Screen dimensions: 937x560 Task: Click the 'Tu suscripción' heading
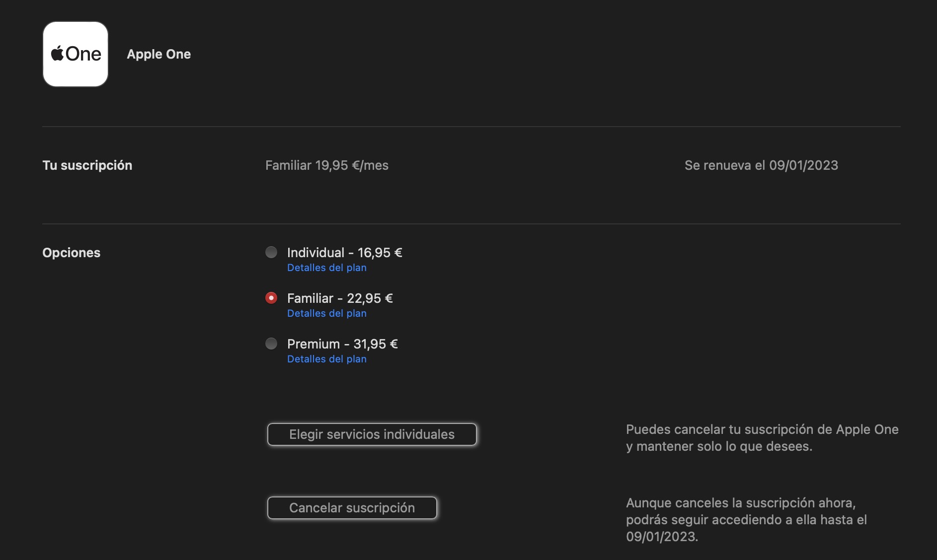pos(87,165)
